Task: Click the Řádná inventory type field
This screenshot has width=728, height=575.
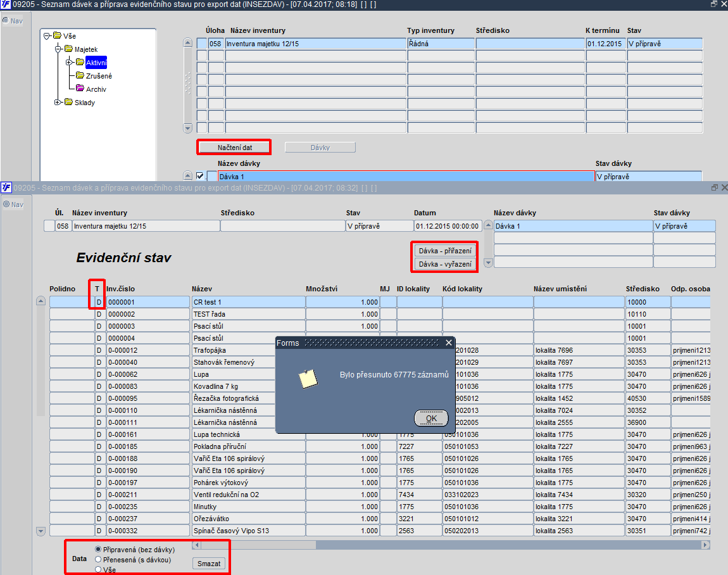Action: (441, 44)
